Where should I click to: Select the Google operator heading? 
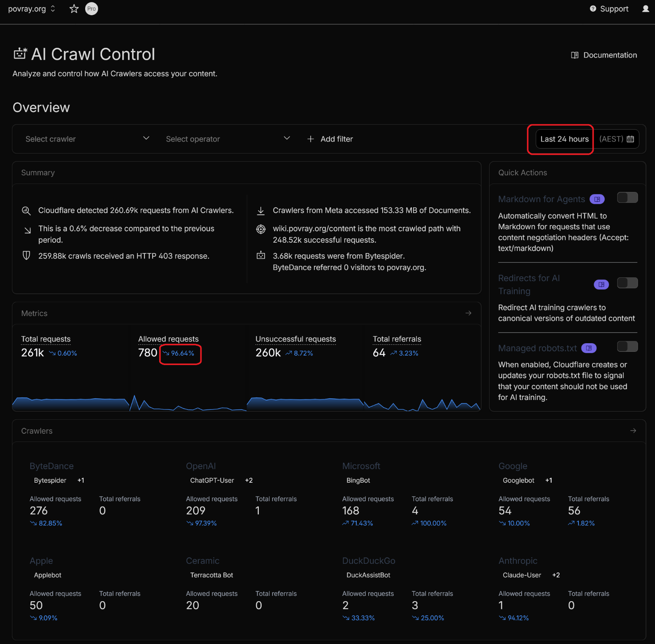click(513, 466)
